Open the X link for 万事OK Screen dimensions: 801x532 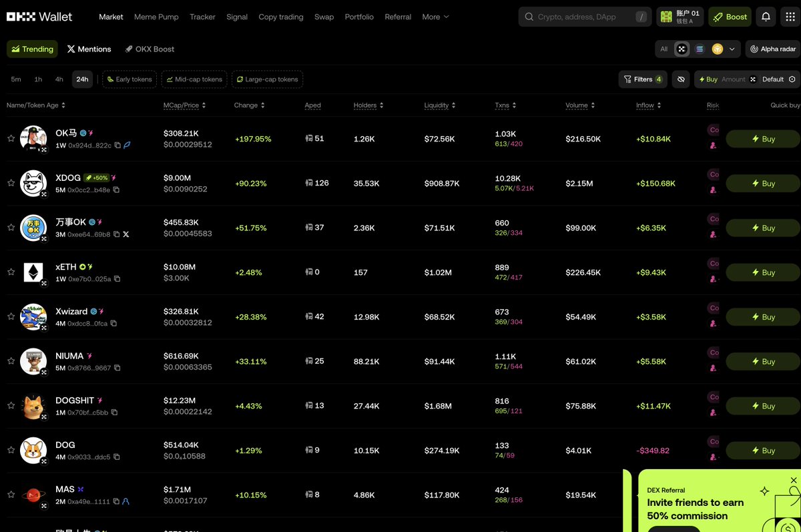(126, 234)
